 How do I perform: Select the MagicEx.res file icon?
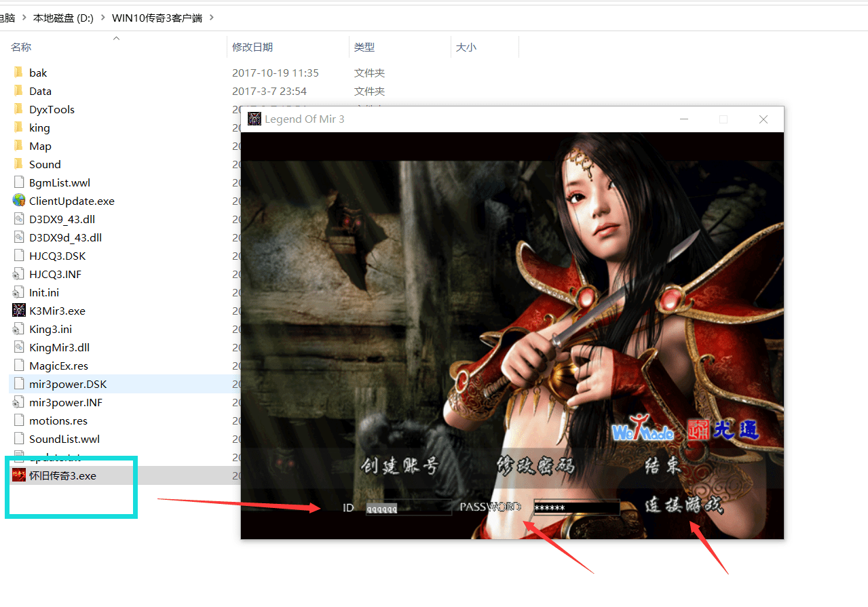[x=18, y=366]
